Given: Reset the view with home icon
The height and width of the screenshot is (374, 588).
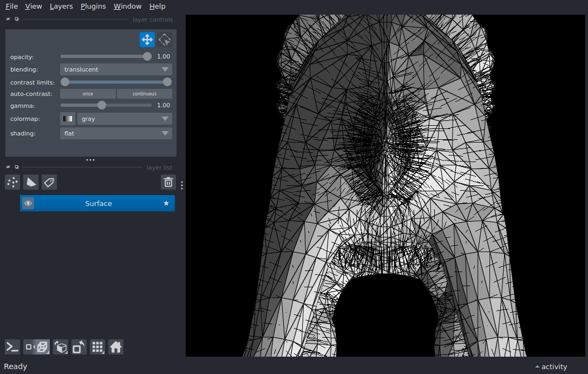Looking at the screenshot, I should point(116,347).
